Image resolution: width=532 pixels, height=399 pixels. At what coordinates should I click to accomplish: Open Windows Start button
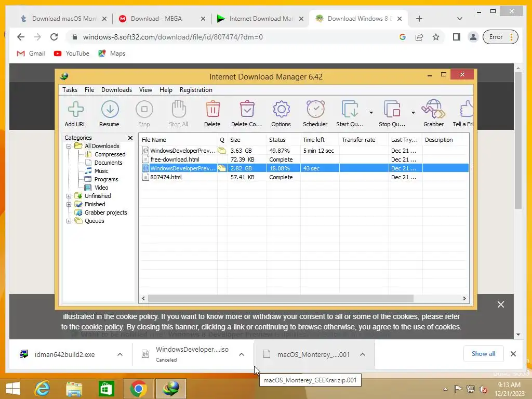[13, 389]
